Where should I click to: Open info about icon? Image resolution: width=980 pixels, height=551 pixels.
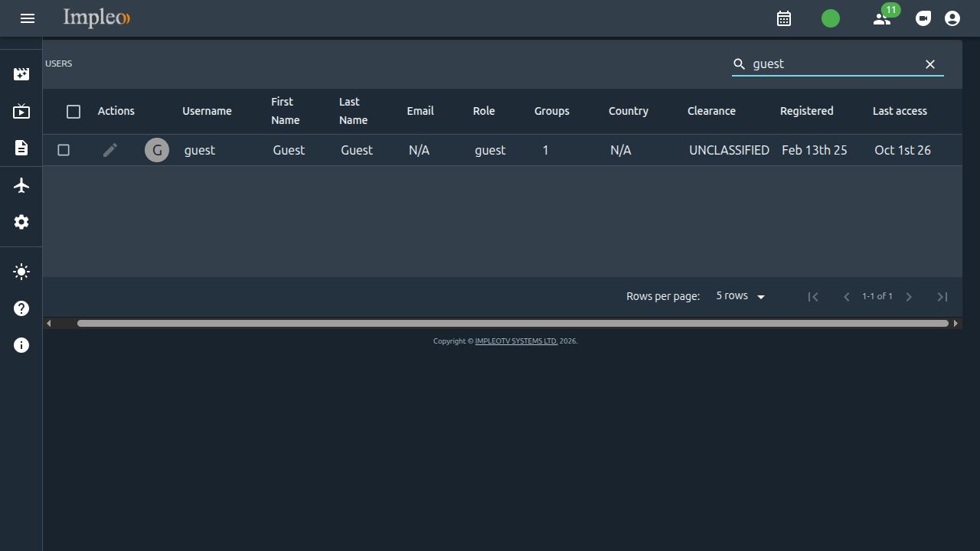(x=21, y=345)
